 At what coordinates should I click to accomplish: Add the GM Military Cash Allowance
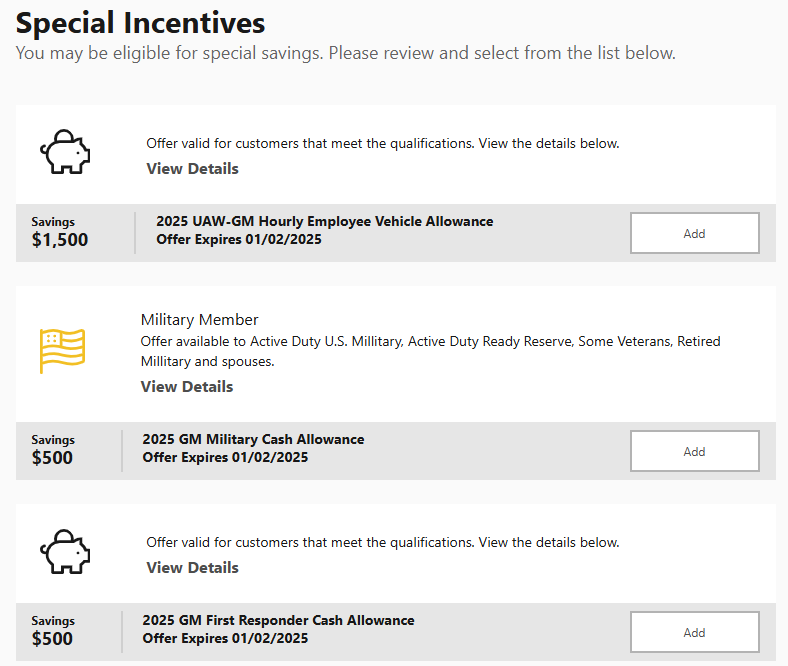pos(694,451)
